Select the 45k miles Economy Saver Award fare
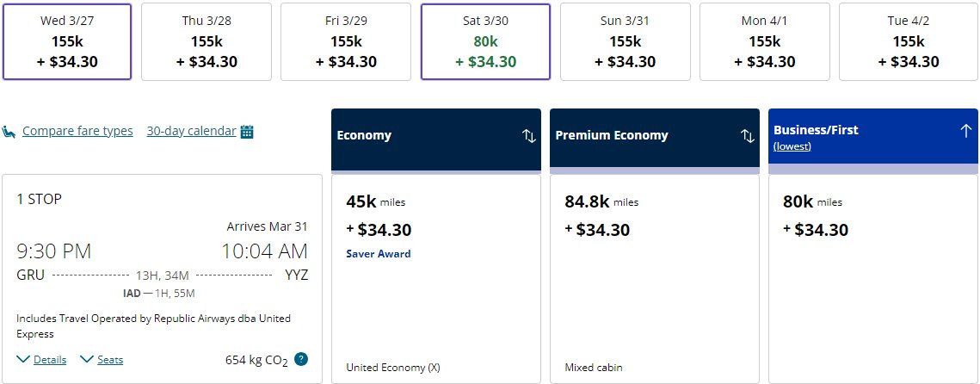 click(435, 279)
